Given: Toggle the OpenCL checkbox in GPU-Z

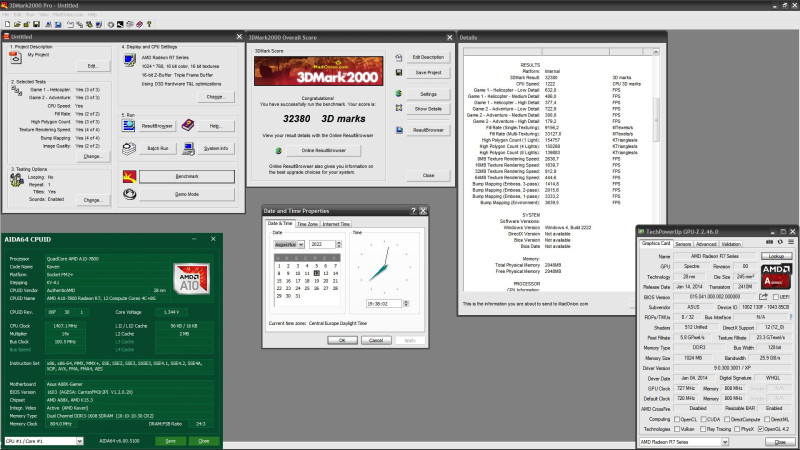Looking at the screenshot, I should point(678,419).
